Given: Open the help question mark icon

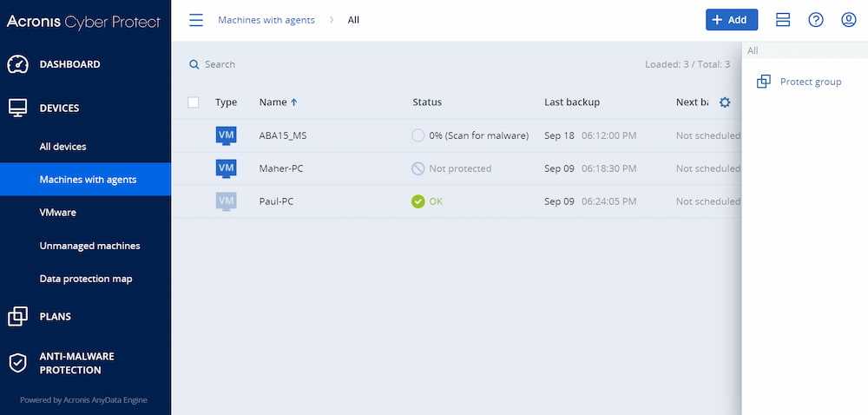Looking at the screenshot, I should (815, 20).
